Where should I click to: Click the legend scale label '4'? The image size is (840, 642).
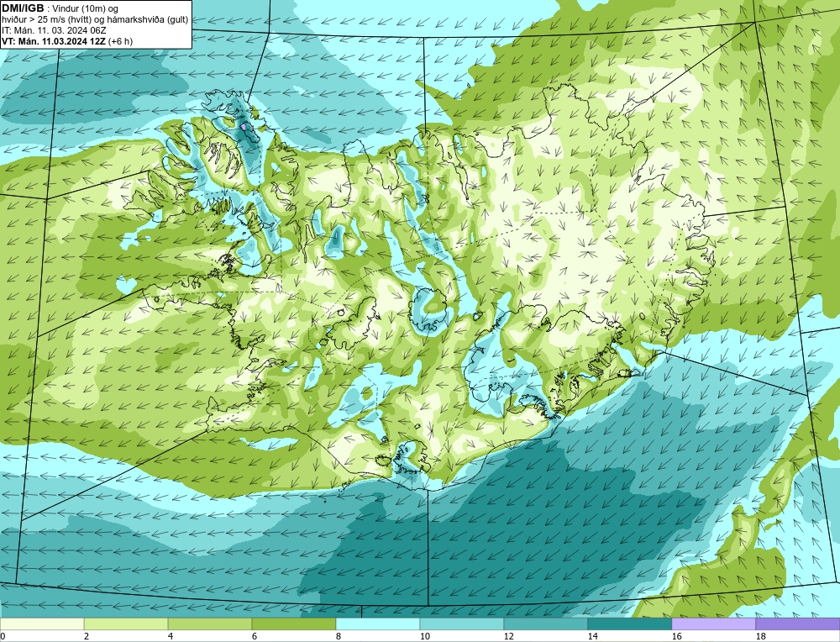[171, 636]
